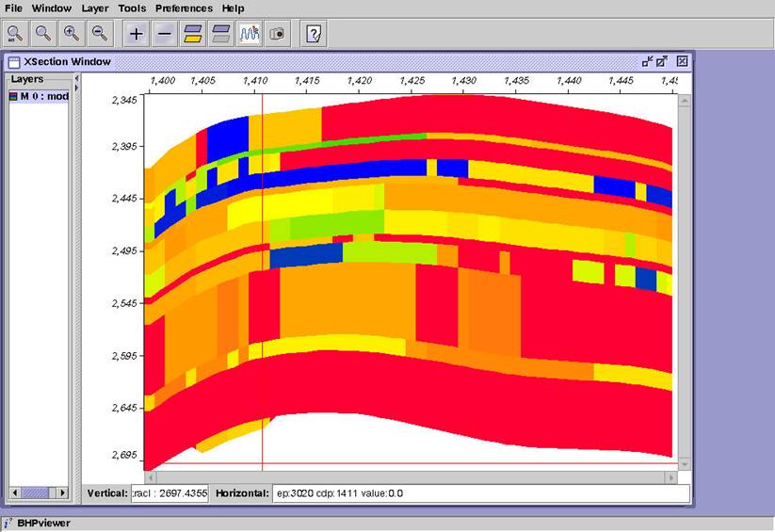
Task: Click the 2,645 vertical axis label
Action: [x=124, y=408]
